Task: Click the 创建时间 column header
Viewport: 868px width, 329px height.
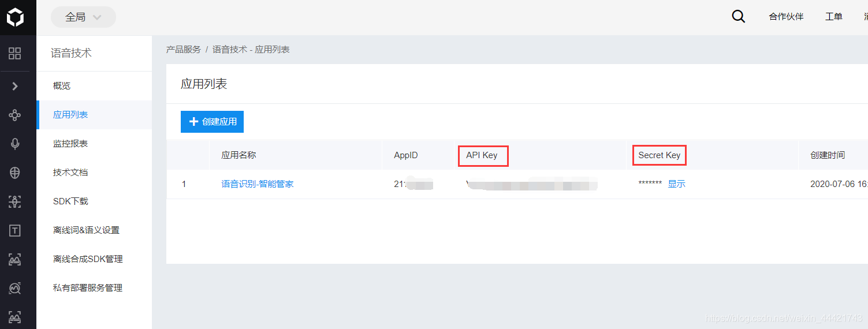Action: [828, 155]
